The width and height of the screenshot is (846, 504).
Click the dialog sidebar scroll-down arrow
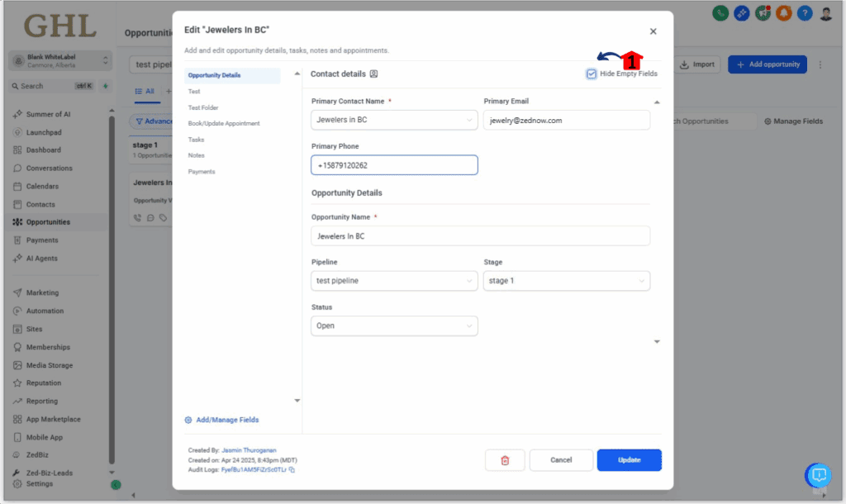(x=297, y=401)
